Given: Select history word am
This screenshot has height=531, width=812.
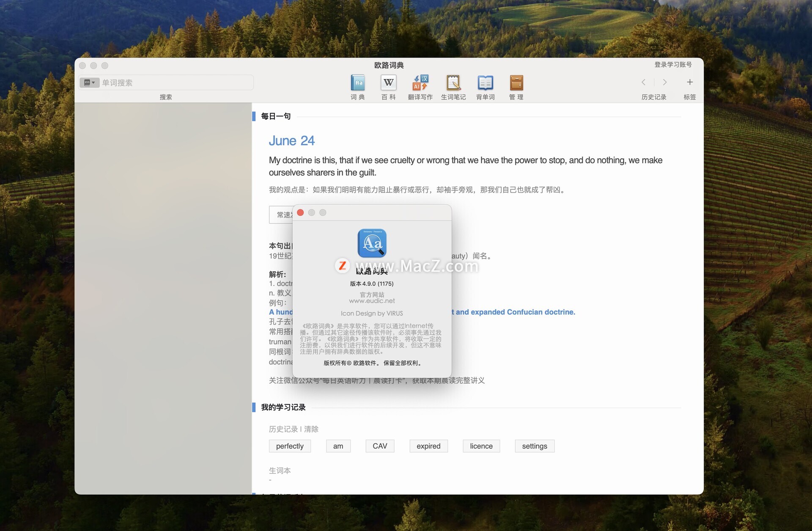Looking at the screenshot, I should coord(338,446).
